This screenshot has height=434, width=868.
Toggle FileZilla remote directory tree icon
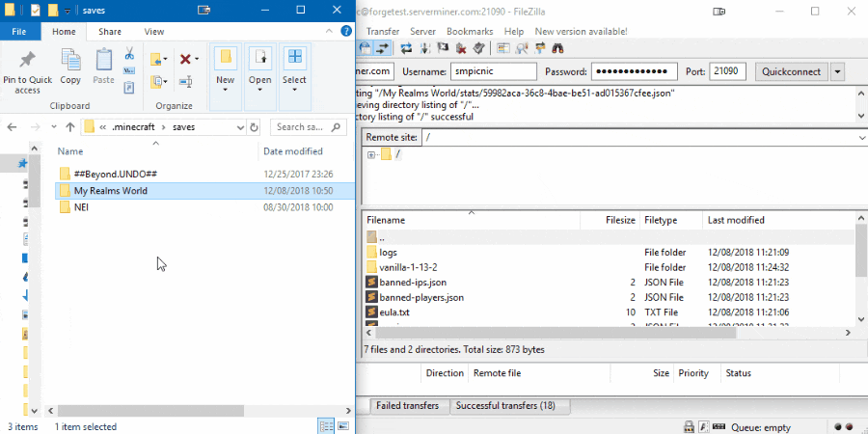(366, 48)
